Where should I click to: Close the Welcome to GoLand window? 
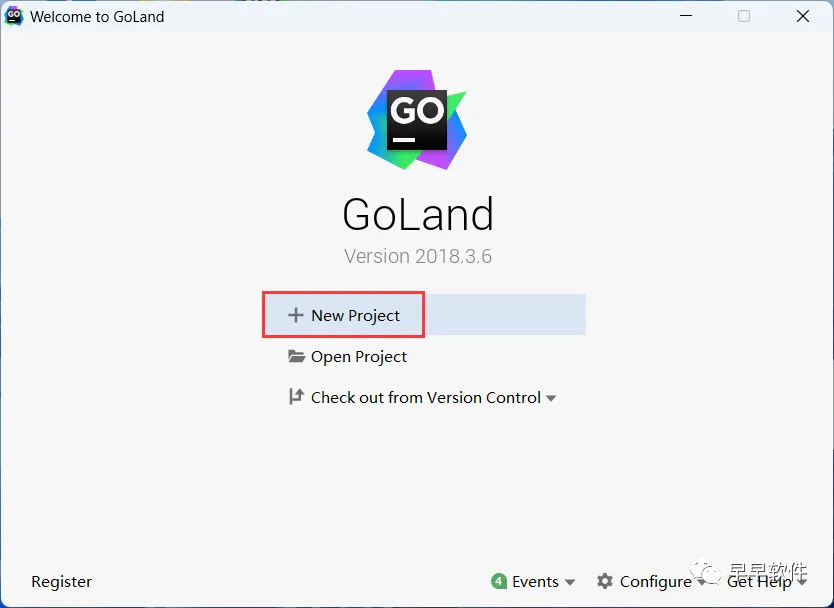[803, 16]
